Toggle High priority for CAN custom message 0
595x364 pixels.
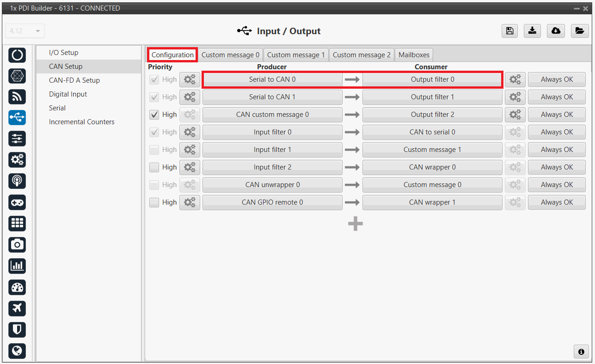coord(154,115)
